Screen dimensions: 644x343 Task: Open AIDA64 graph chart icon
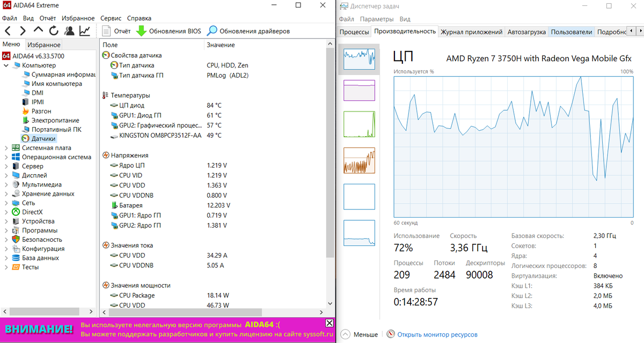pos(85,31)
